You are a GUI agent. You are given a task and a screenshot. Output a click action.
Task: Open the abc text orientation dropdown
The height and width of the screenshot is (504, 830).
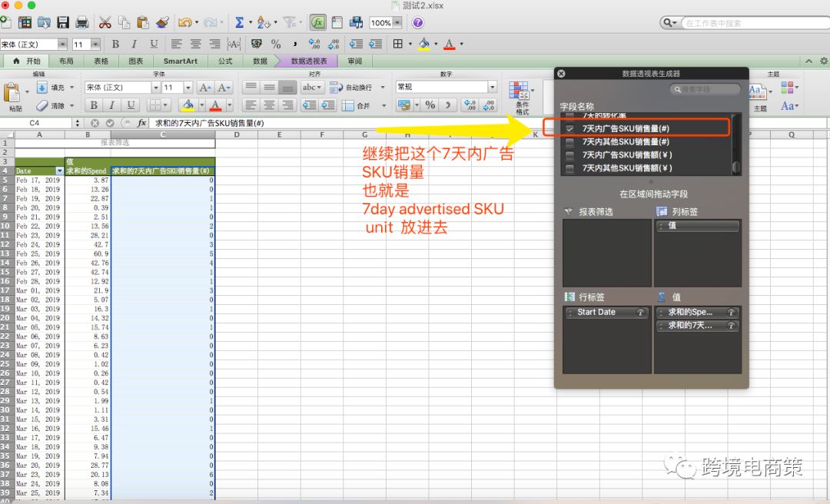click(312, 88)
